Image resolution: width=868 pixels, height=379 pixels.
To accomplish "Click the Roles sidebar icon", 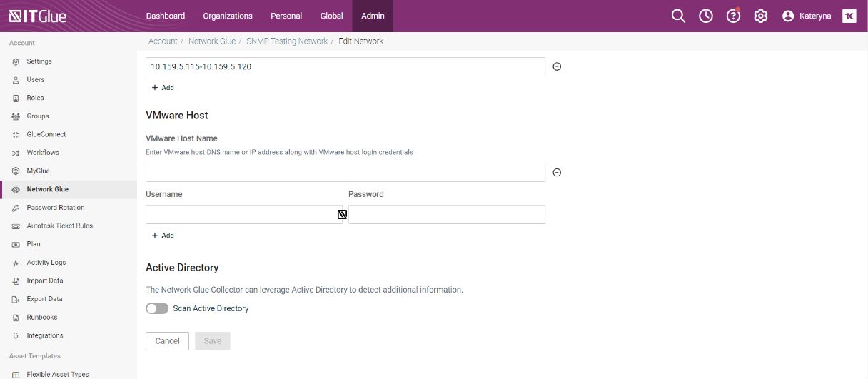I will point(16,98).
